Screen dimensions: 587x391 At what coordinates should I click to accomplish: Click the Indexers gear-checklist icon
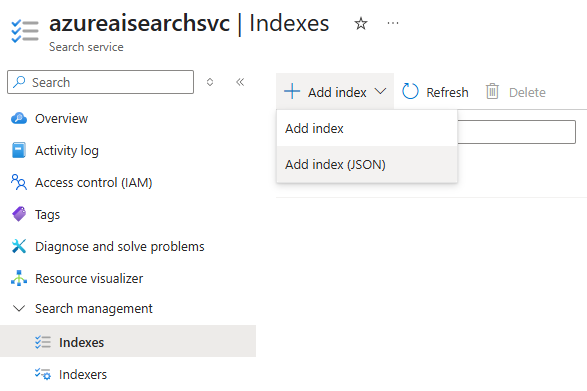pos(43,374)
